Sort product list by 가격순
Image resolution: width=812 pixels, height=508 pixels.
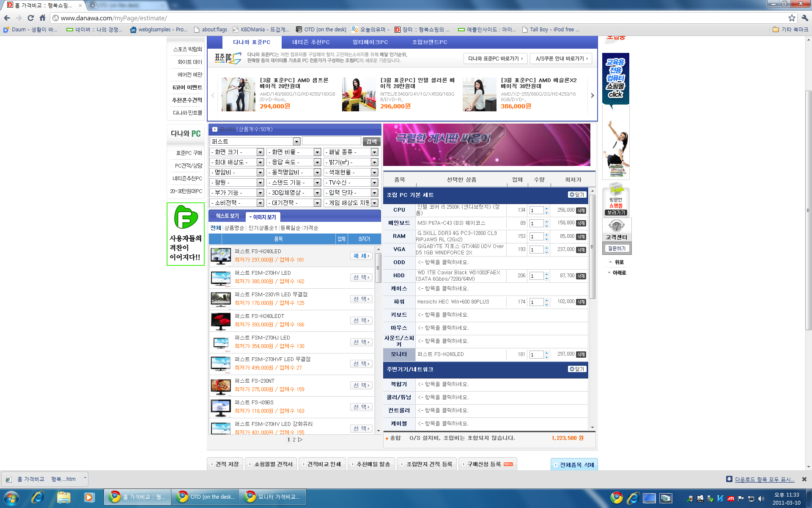click(x=311, y=228)
